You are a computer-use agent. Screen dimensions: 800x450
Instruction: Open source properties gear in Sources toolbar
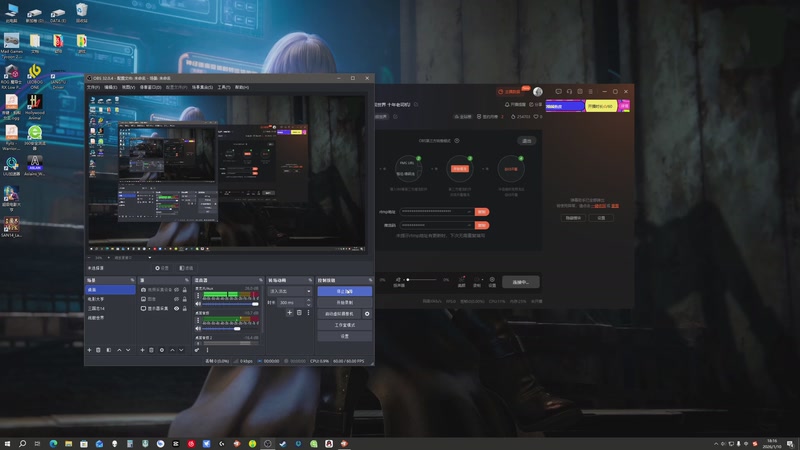pyautogui.click(x=162, y=350)
